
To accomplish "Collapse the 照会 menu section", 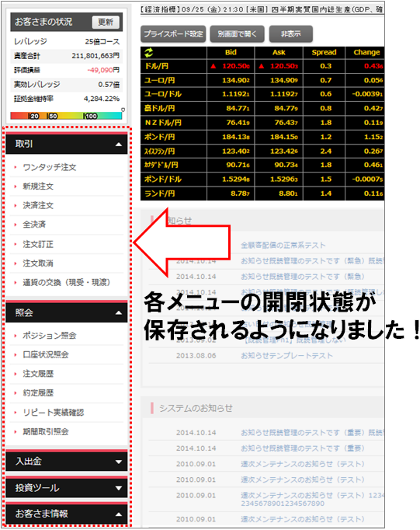I will pyautogui.click(x=67, y=312).
